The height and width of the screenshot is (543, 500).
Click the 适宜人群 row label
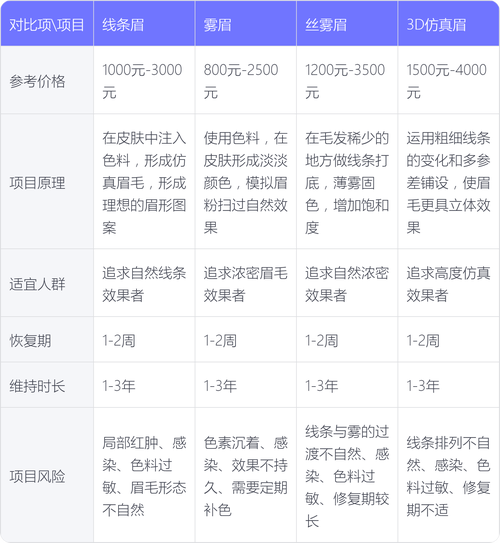(47, 283)
